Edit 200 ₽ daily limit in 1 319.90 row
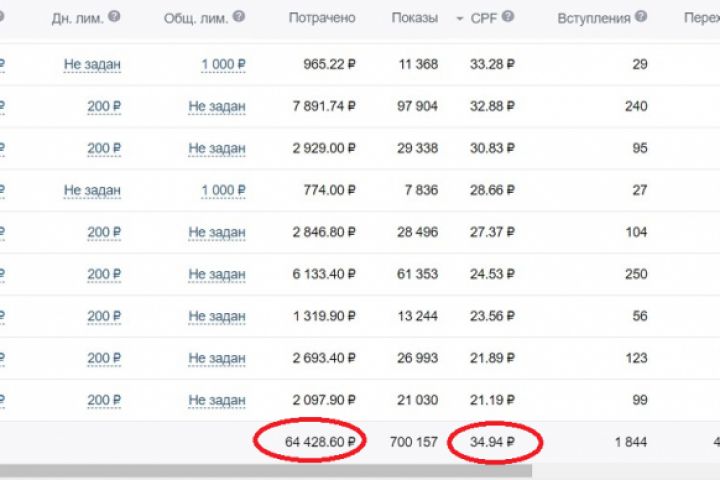This screenshot has width=720, height=480. pyautogui.click(x=104, y=316)
